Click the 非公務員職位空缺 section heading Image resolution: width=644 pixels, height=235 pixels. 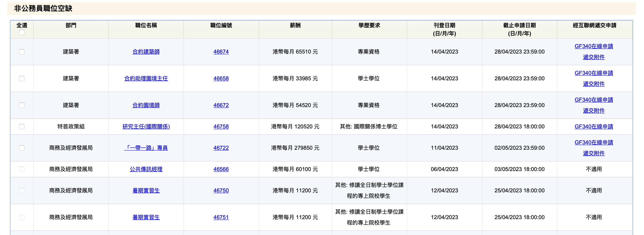point(43,8)
